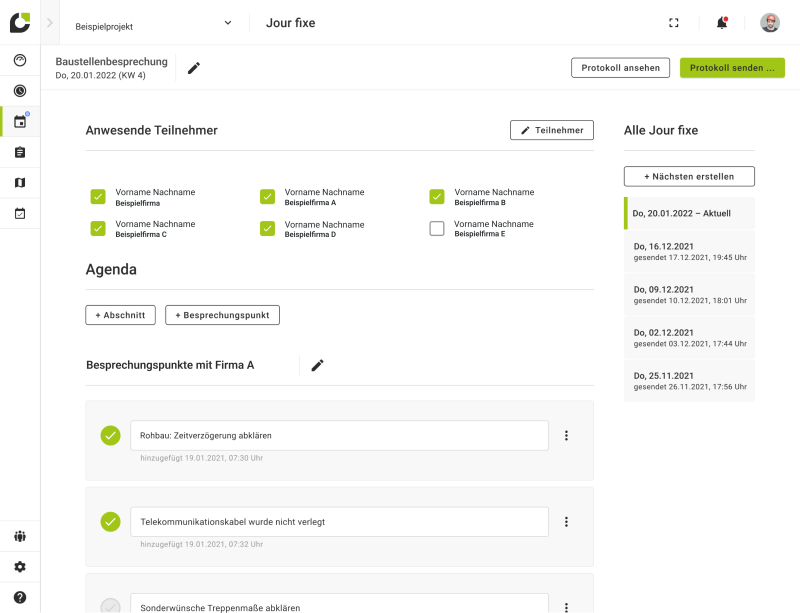This screenshot has width=800, height=613.
Task: Click the notification bell icon
Action: coord(722,23)
